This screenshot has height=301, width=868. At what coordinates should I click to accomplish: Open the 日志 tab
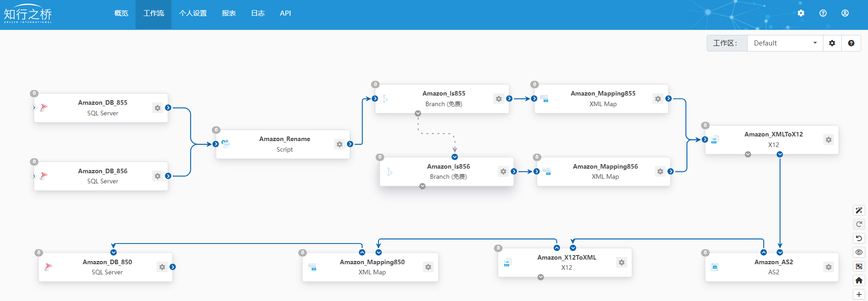(258, 13)
